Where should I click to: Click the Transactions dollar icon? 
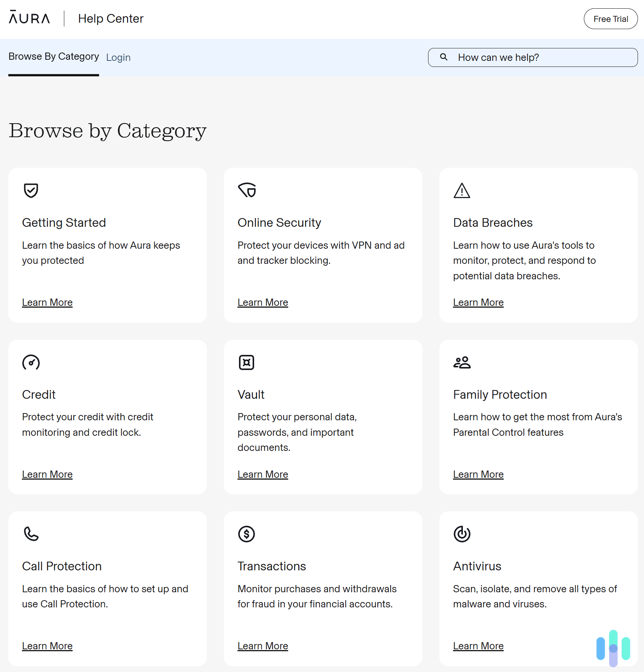coord(247,534)
